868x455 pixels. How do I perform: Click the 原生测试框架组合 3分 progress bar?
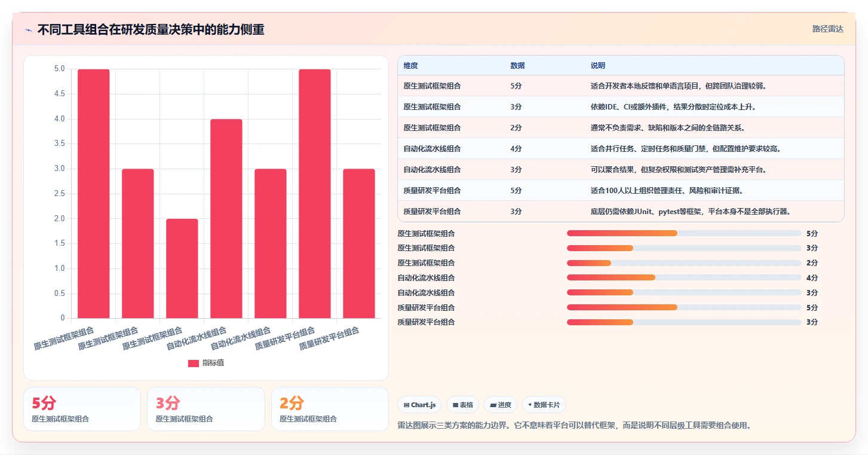[x=684, y=248]
